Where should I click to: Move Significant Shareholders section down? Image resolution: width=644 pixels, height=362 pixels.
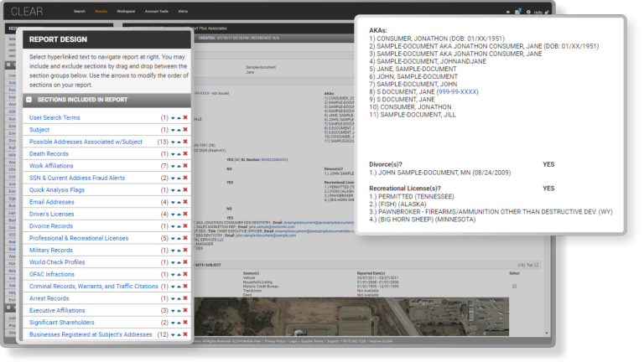click(x=173, y=323)
